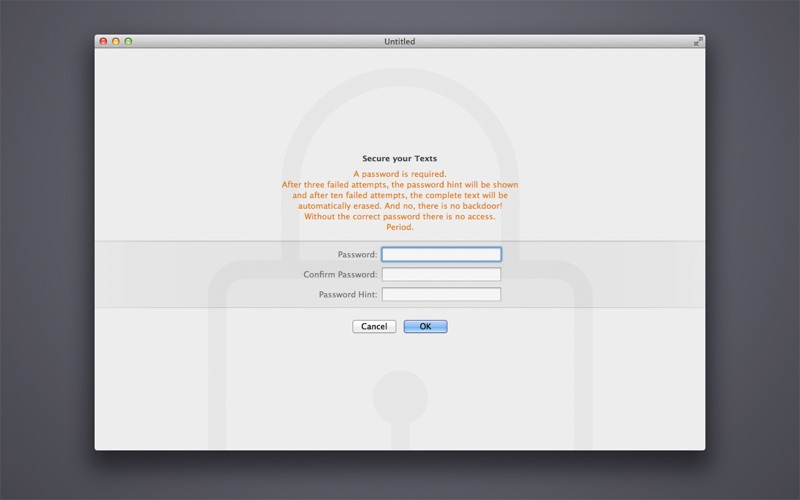This screenshot has width=800, height=500.
Task: Select the Password Hint text box
Action: (x=441, y=294)
